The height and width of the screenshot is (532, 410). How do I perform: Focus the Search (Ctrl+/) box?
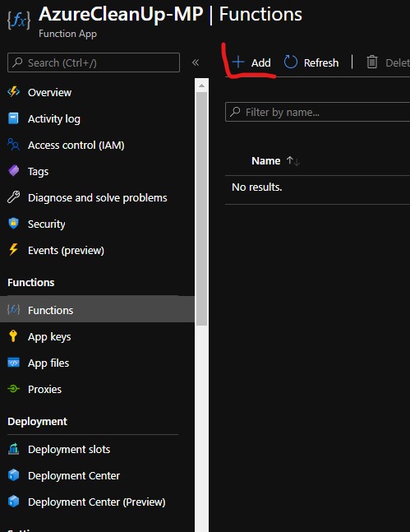[94, 62]
